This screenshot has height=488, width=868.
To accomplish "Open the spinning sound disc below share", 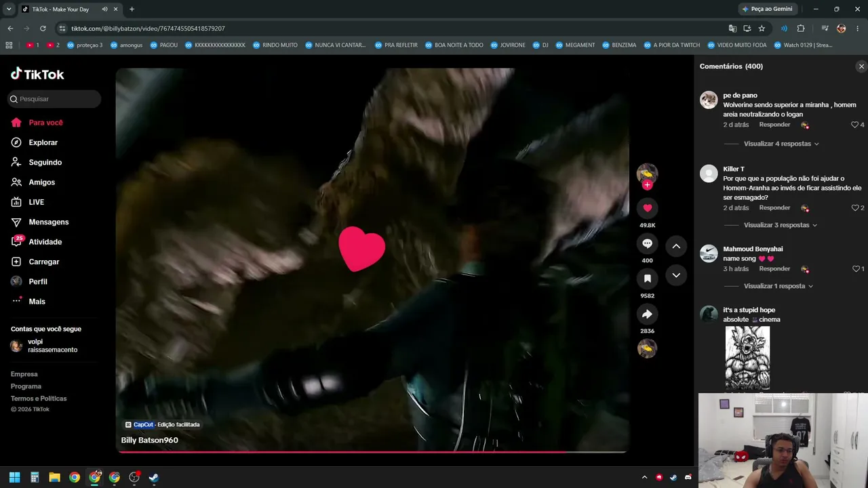I will tap(647, 348).
